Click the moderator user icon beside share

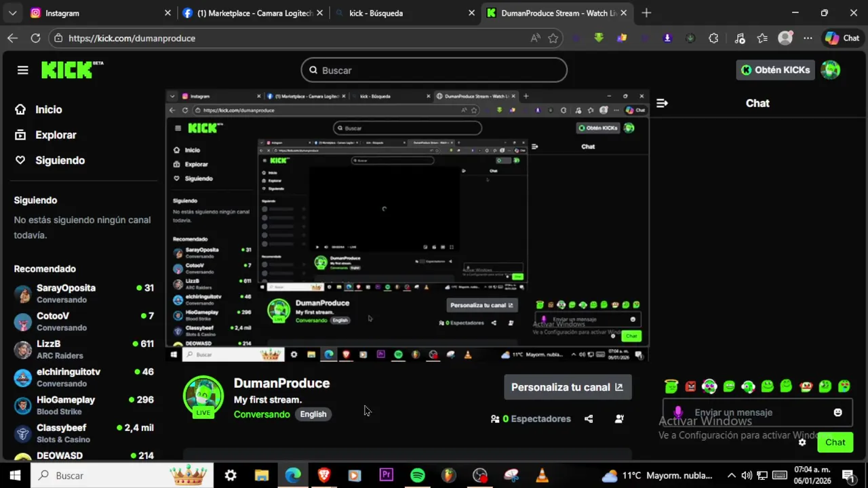[x=619, y=419]
